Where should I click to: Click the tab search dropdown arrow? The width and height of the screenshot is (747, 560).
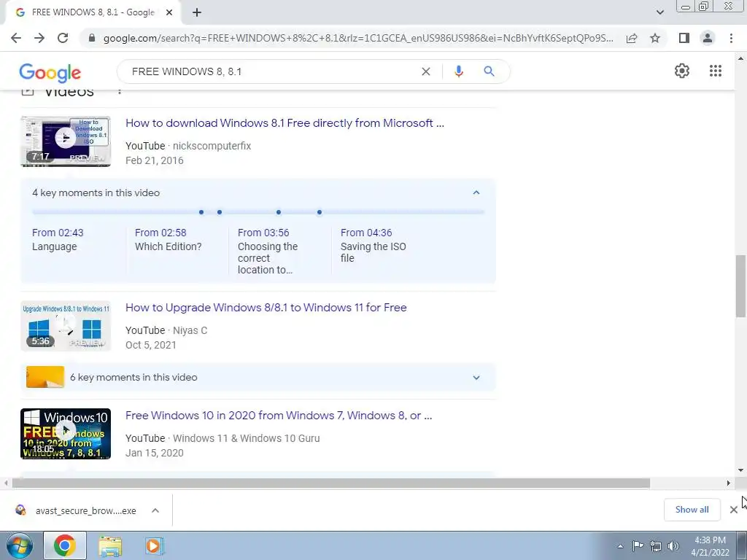[x=659, y=12]
